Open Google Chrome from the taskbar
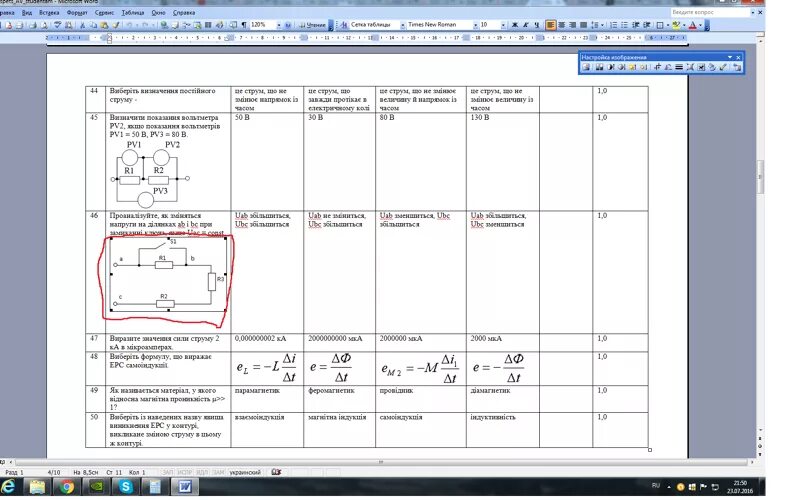Image resolution: width=800 pixels, height=500 pixels. [x=66, y=487]
